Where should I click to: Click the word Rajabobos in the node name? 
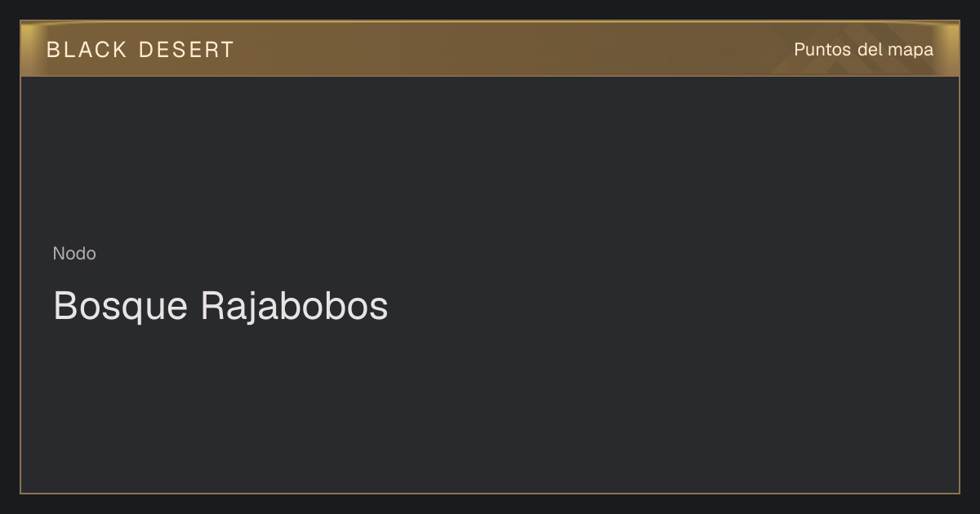click(x=294, y=306)
